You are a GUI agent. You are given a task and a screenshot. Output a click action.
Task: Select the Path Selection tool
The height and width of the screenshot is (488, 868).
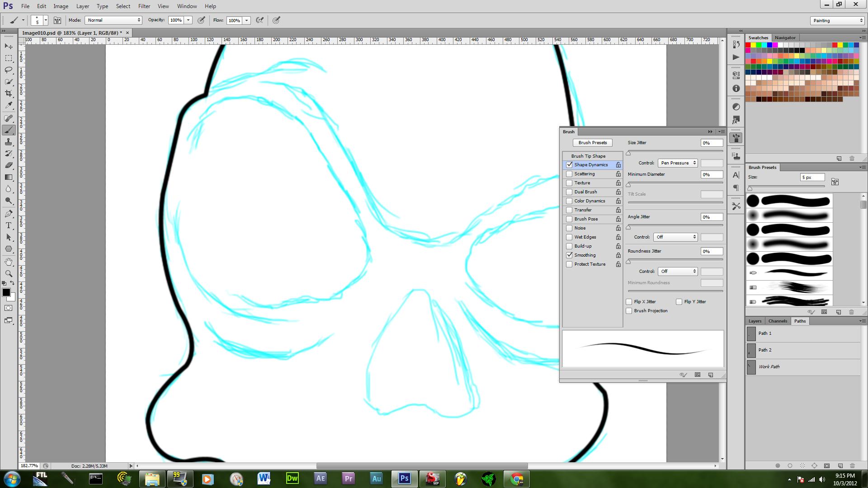click(x=9, y=237)
